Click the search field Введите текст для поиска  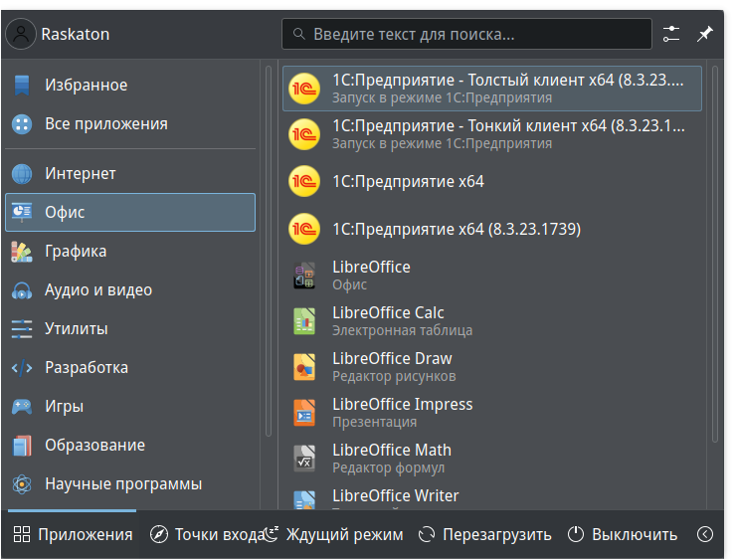click(x=466, y=34)
